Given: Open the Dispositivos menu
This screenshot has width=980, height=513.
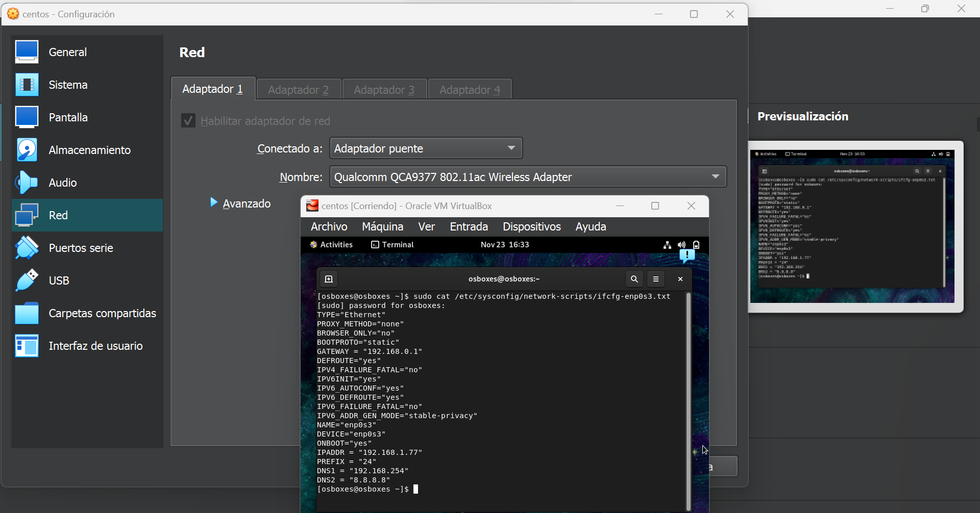Looking at the screenshot, I should click(x=532, y=226).
